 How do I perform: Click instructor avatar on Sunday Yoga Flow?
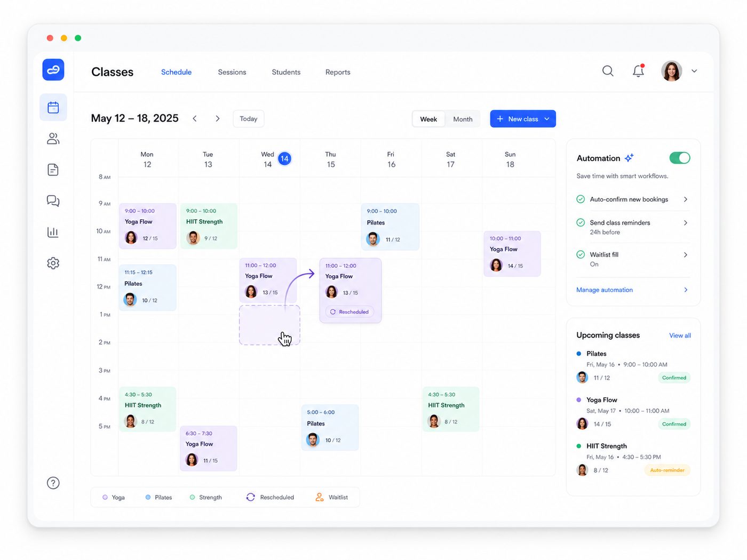pyautogui.click(x=496, y=265)
